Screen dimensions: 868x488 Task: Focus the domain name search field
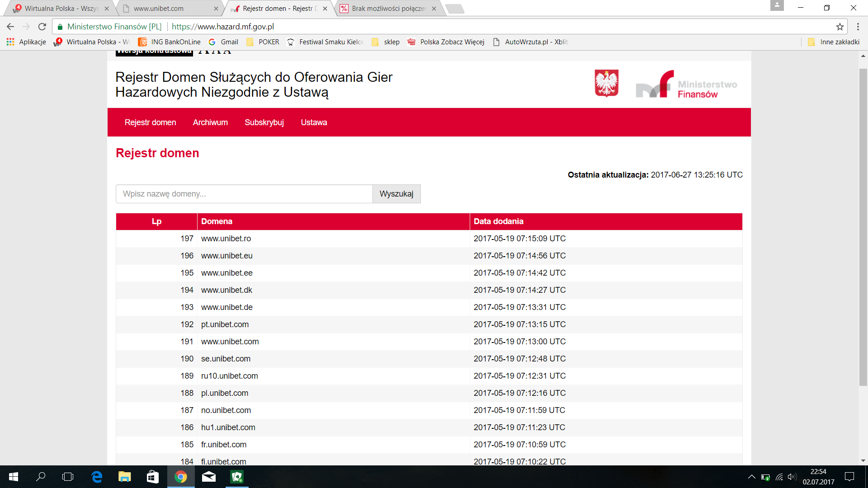tap(244, 194)
